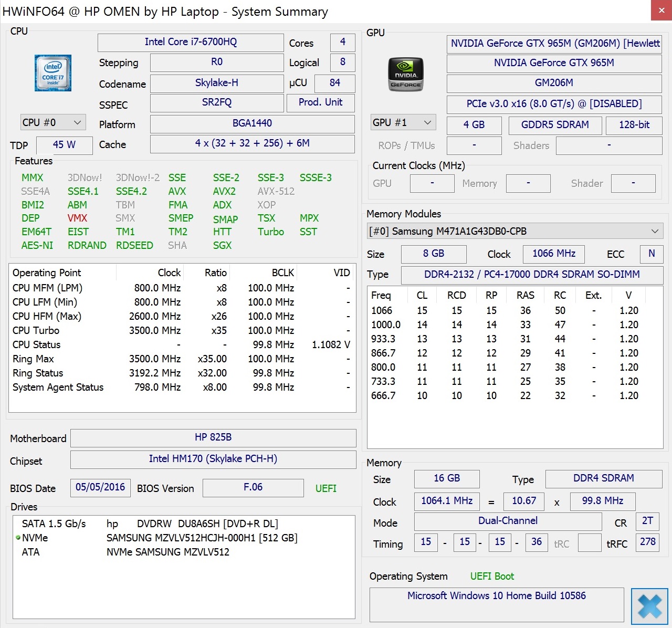Open the GPU #1 selector dropdown

(403, 122)
